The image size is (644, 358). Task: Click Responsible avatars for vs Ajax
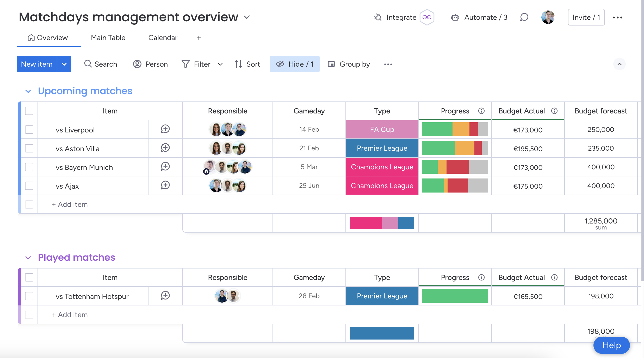point(228,186)
